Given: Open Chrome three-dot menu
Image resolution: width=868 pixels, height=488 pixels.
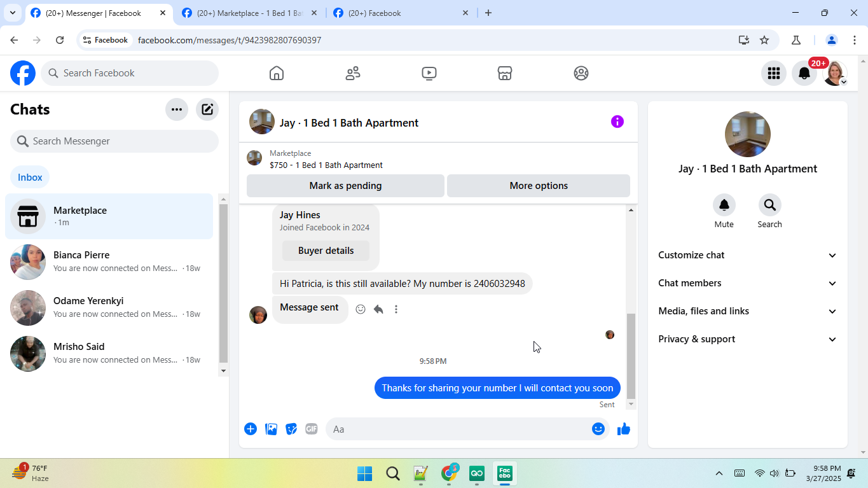Looking at the screenshot, I should [855, 40].
